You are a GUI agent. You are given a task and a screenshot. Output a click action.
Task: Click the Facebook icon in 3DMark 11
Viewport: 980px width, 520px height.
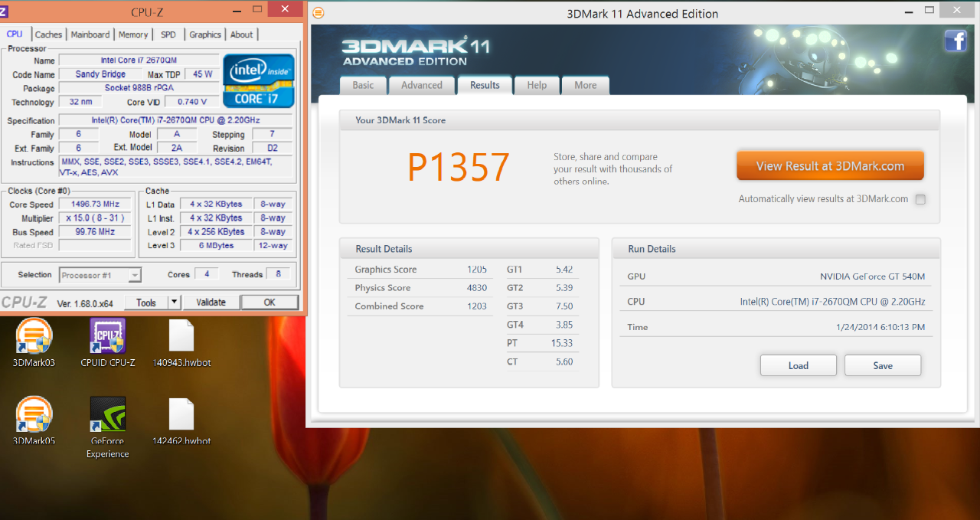pos(955,41)
